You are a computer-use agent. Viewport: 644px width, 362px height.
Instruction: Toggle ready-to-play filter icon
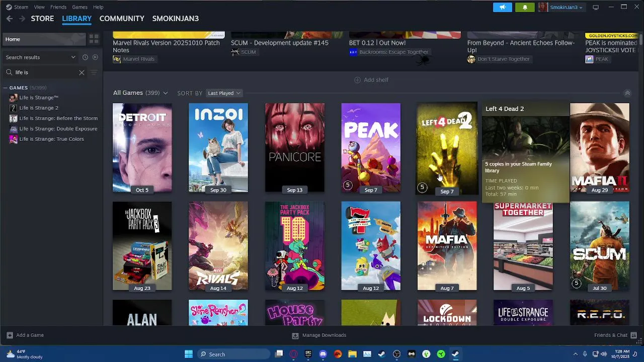click(95, 57)
